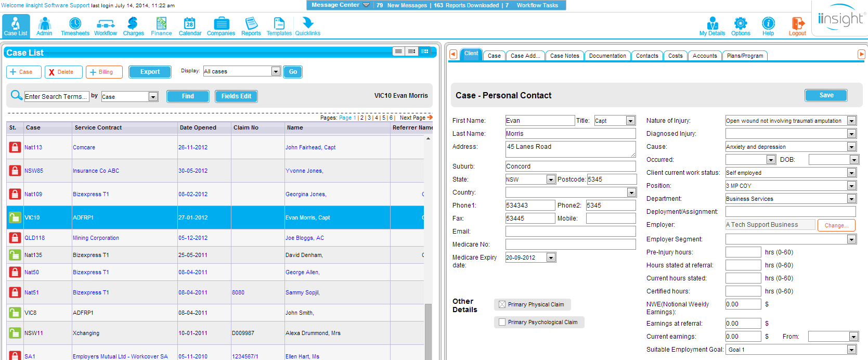
Task: Open the Workflow toolbar icon
Action: [x=105, y=24]
